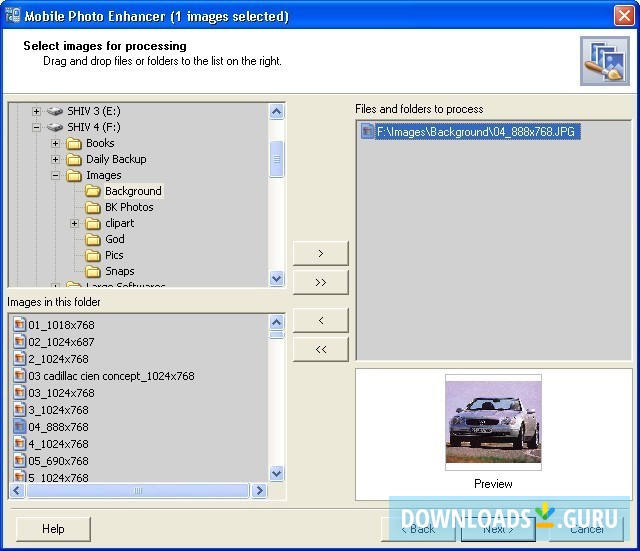Click the folder tree vertical scrollbar thumb
The image size is (640, 551).
(276, 159)
